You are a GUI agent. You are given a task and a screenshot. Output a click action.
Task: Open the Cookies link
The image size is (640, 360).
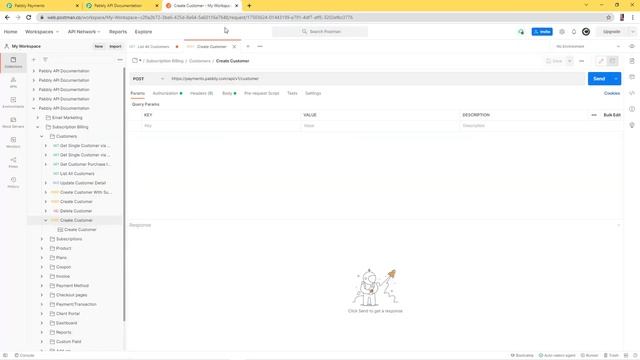[x=612, y=93]
